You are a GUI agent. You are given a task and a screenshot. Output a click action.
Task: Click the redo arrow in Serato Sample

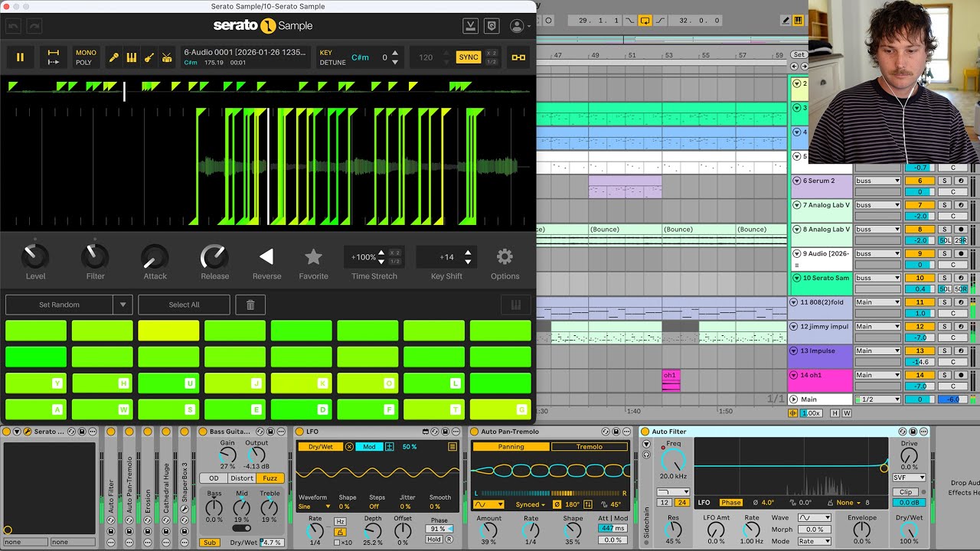click(34, 26)
